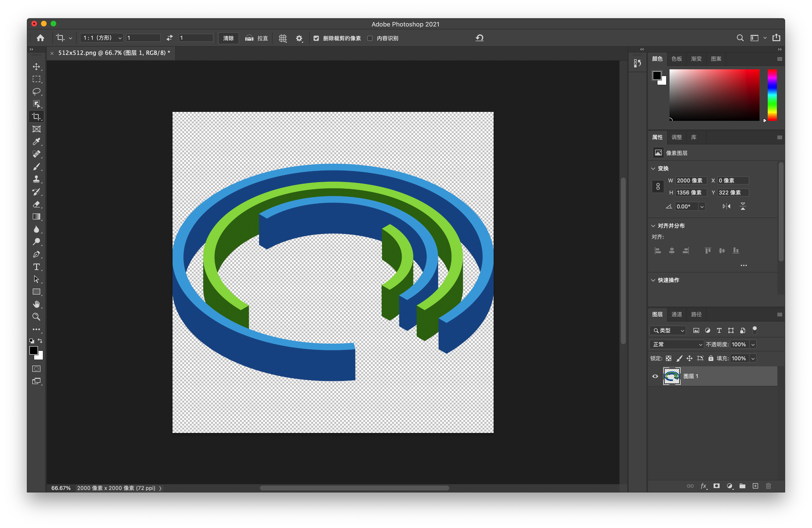Switch to the 色板 tab

click(677, 59)
